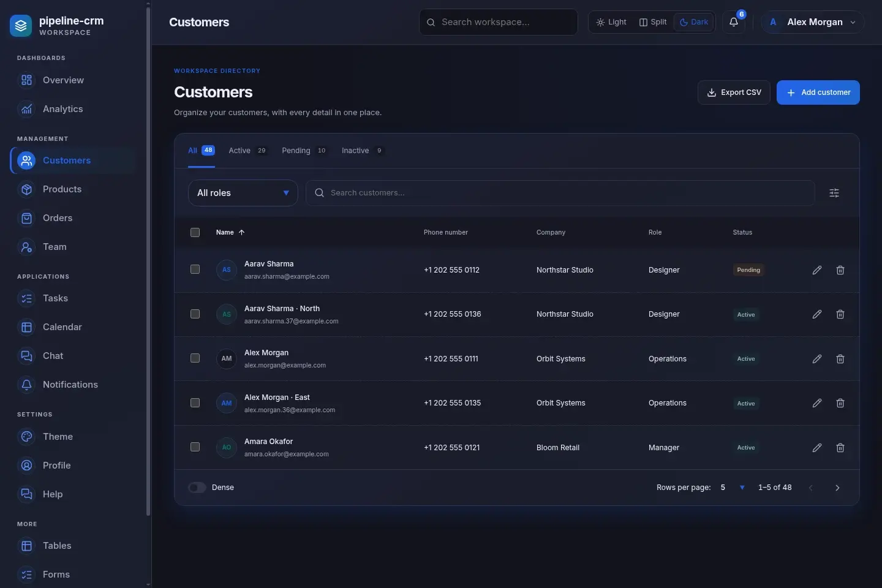Open Customers in the sidebar

click(73, 160)
